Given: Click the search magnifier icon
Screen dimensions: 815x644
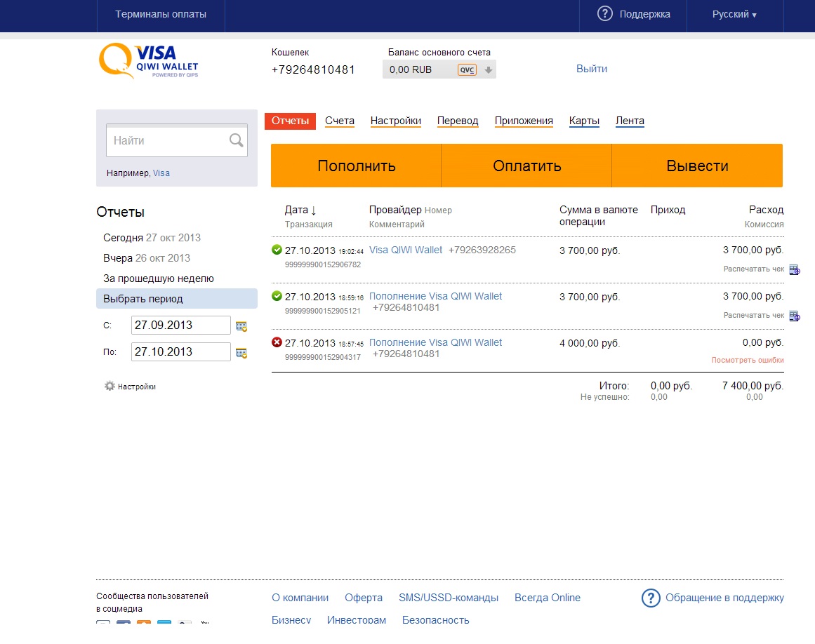Looking at the screenshot, I should 237,141.
